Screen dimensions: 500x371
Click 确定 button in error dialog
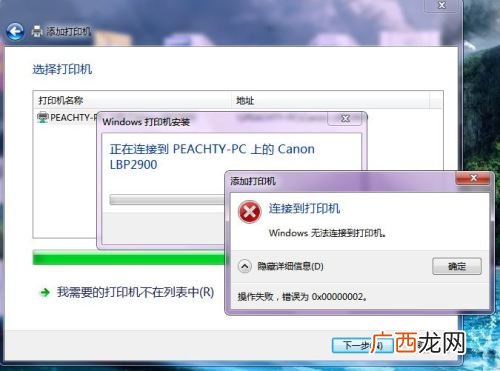457,266
